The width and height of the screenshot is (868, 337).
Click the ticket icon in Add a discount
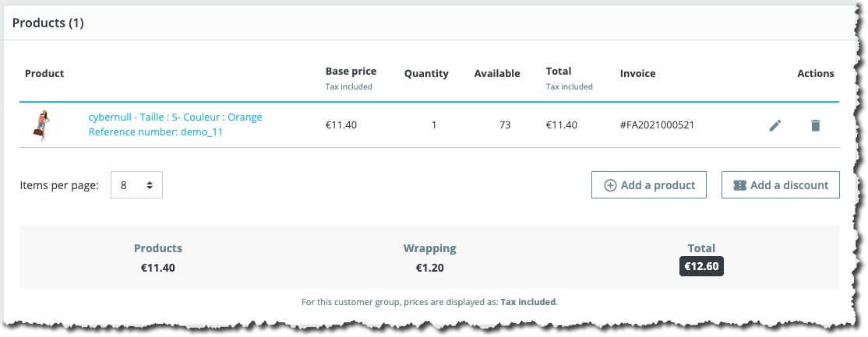[739, 185]
